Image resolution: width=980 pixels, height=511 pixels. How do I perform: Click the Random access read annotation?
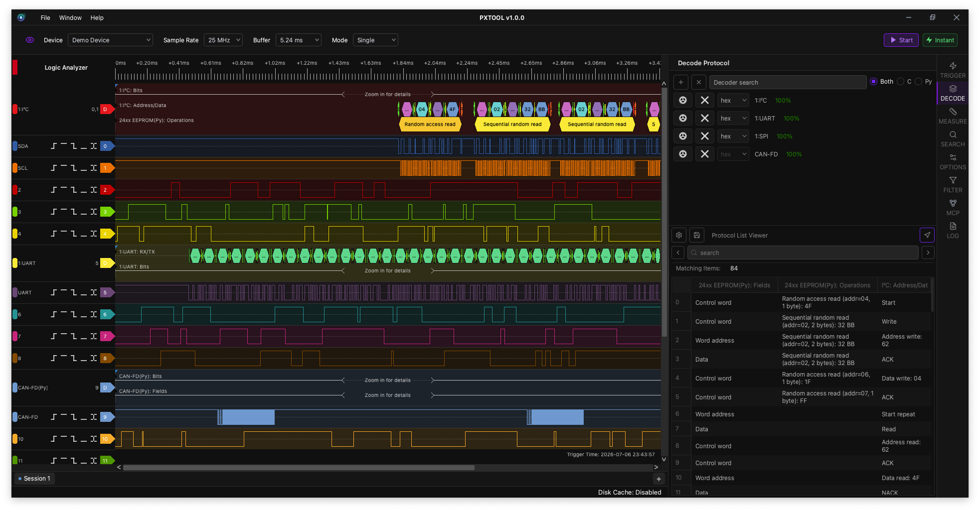(x=430, y=124)
